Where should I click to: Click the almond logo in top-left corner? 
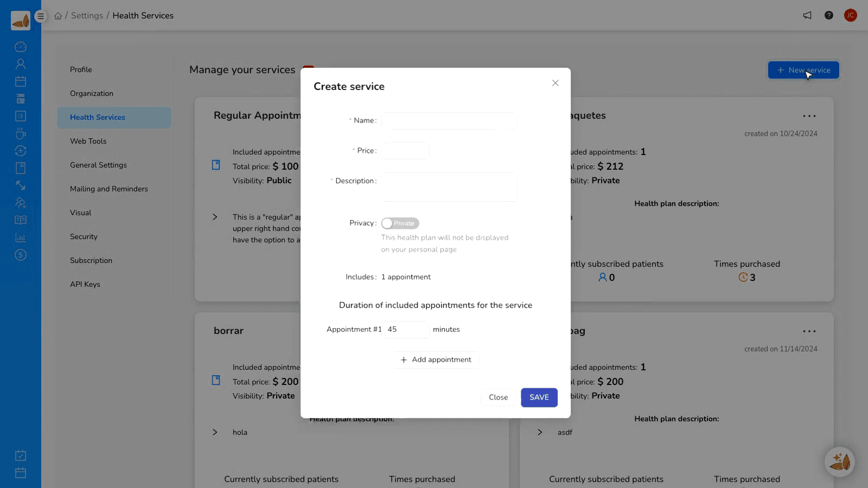[x=21, y=21]
